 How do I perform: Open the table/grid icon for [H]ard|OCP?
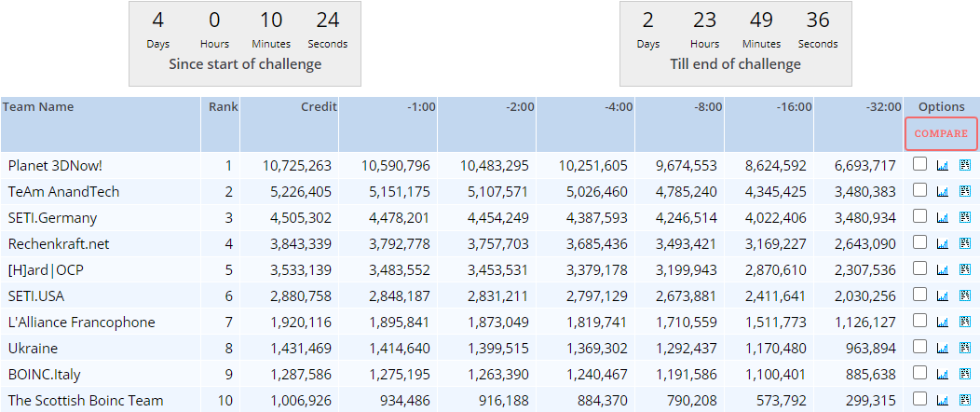pos(964,270)
